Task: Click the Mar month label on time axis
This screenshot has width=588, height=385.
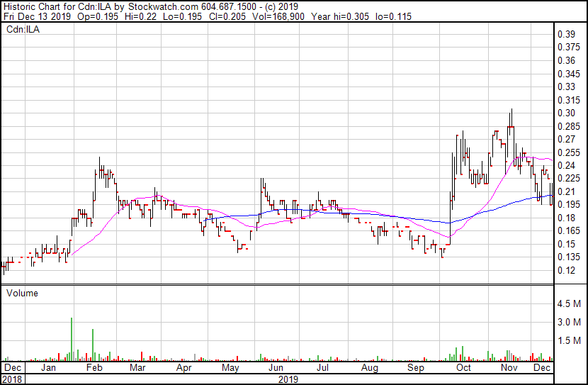Action: point(137,369)
